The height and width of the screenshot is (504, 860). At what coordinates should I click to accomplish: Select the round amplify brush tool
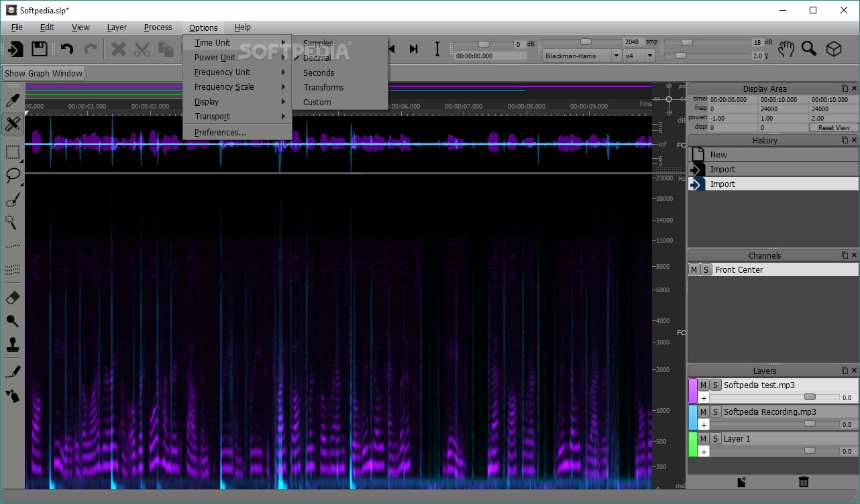13,321
